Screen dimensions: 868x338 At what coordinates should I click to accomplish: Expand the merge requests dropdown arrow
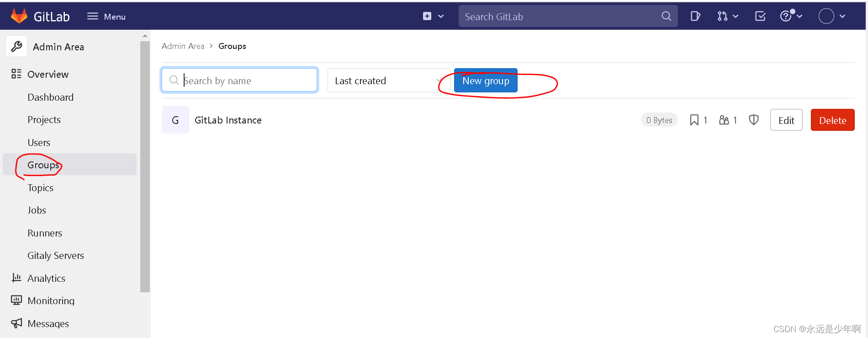736,16
